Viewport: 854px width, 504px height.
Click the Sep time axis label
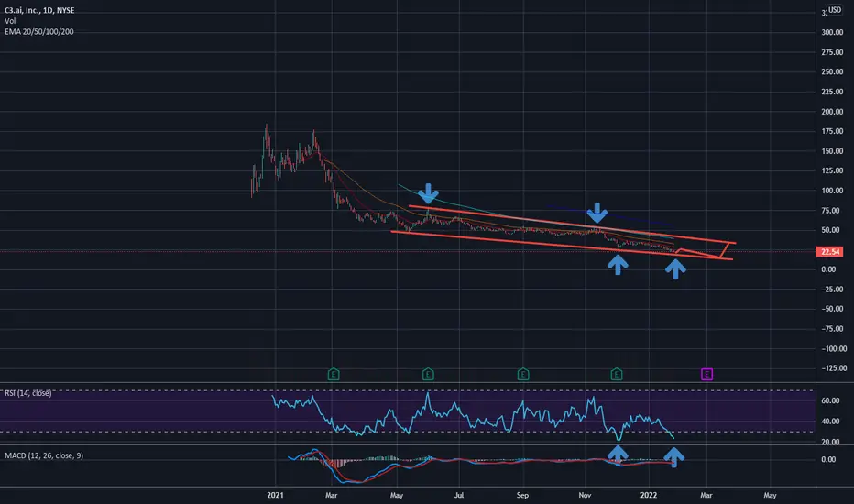click(x=522, y=495)
